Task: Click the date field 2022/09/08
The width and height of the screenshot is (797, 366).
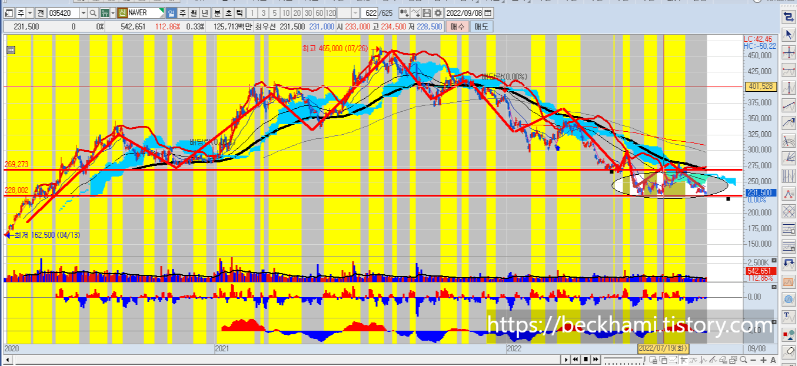Action: point(464,13)
